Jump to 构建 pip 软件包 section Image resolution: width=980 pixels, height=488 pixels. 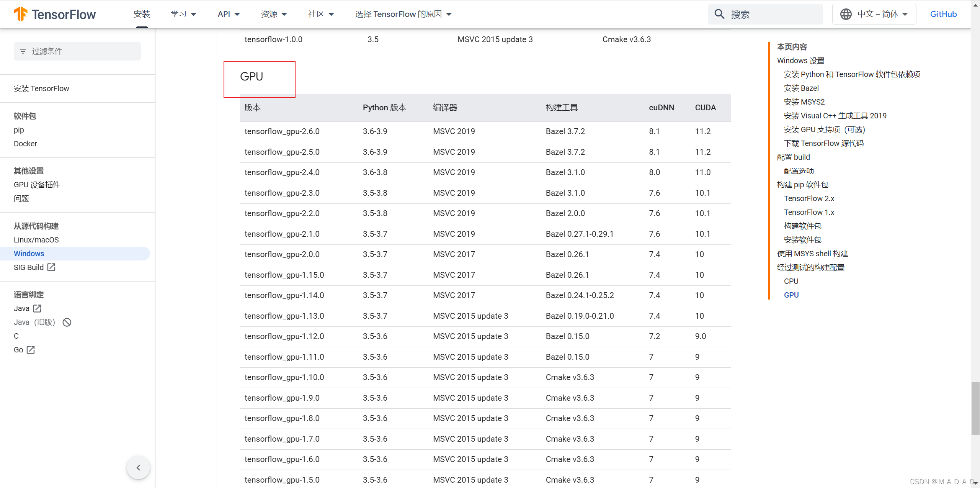[x=803, y=185]
